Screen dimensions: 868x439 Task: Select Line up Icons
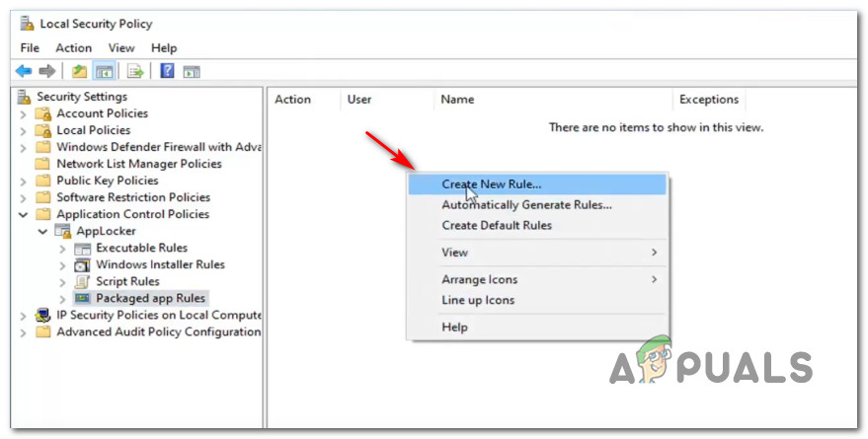pos(537,300)
